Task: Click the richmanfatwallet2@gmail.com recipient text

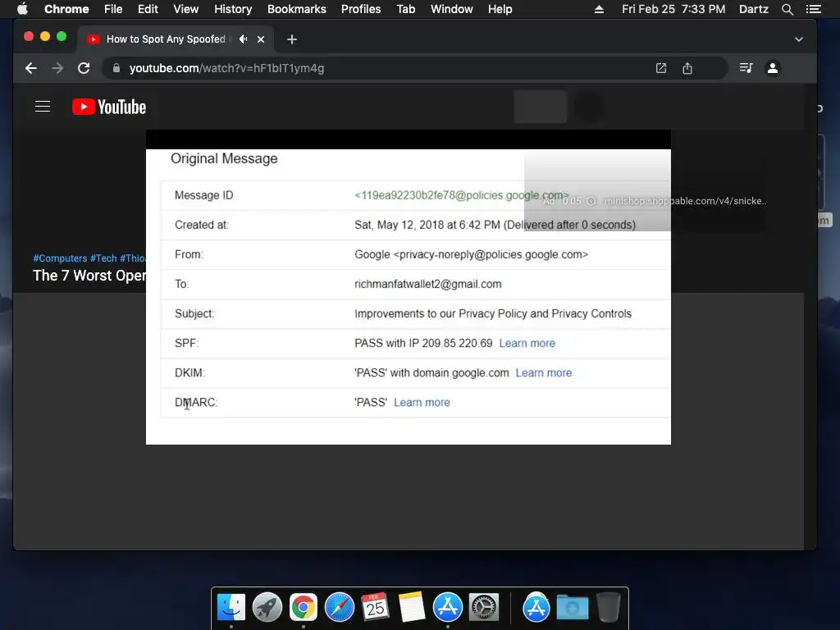Action: tap(427, 284)
